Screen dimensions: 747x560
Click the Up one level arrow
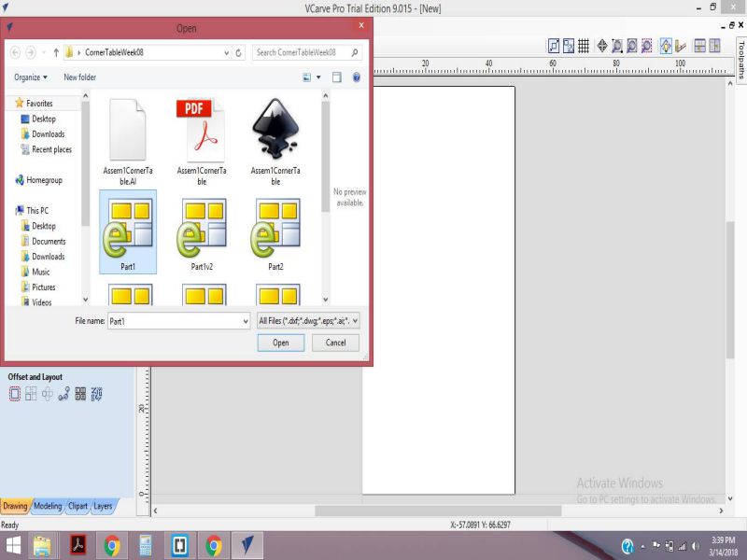[x=56, y=52]
